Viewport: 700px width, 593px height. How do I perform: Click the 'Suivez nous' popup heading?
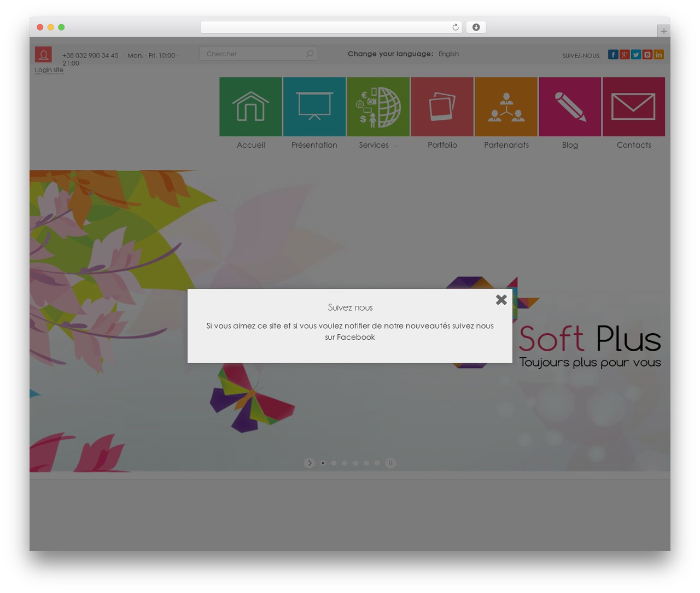coord(350,307)
